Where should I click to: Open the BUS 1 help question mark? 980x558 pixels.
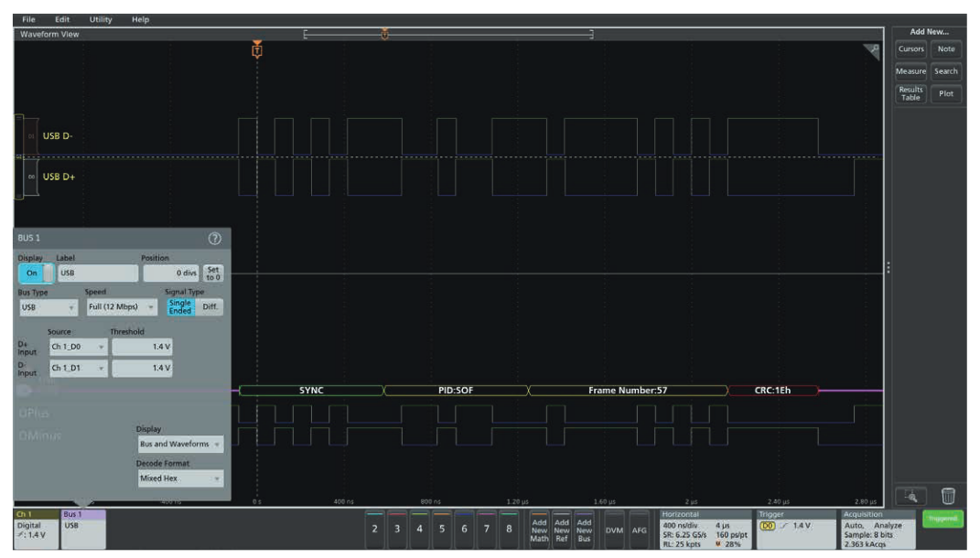coord(215,239)
